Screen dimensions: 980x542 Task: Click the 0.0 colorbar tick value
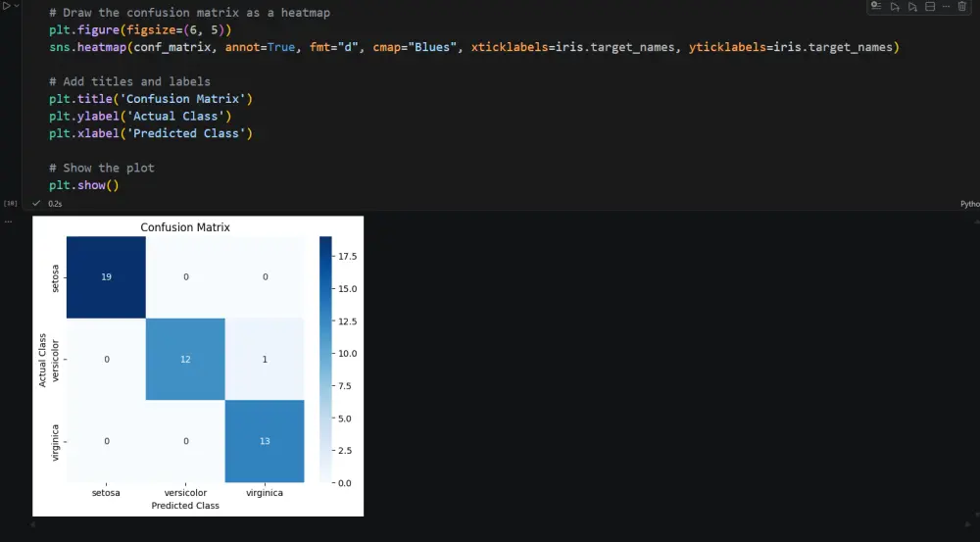tap(345, 482)
